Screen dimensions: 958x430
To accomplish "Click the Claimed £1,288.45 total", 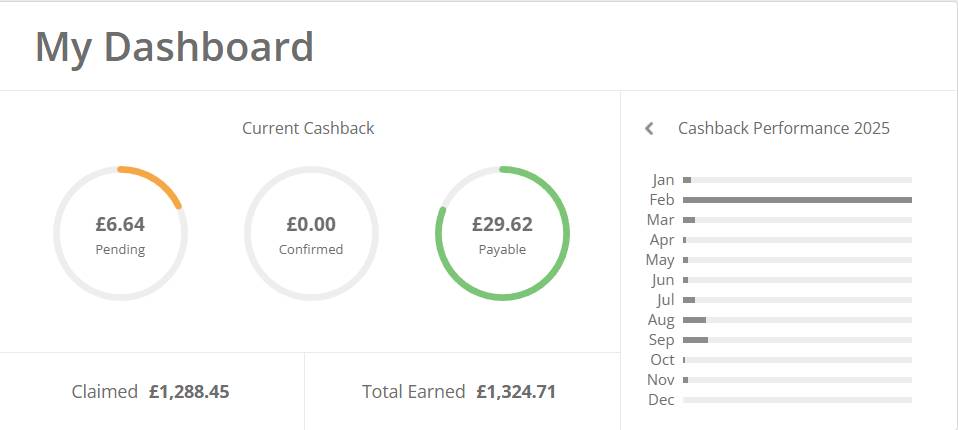I will [189, 392].
